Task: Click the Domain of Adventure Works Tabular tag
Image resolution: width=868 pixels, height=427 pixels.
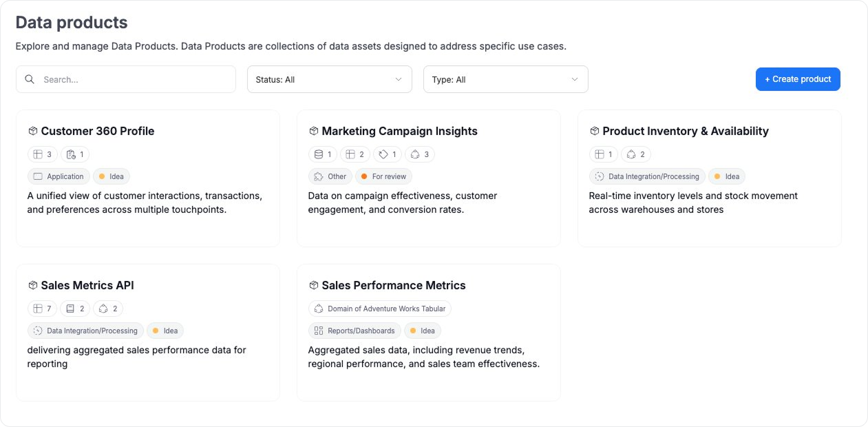Action: [380, 309]
